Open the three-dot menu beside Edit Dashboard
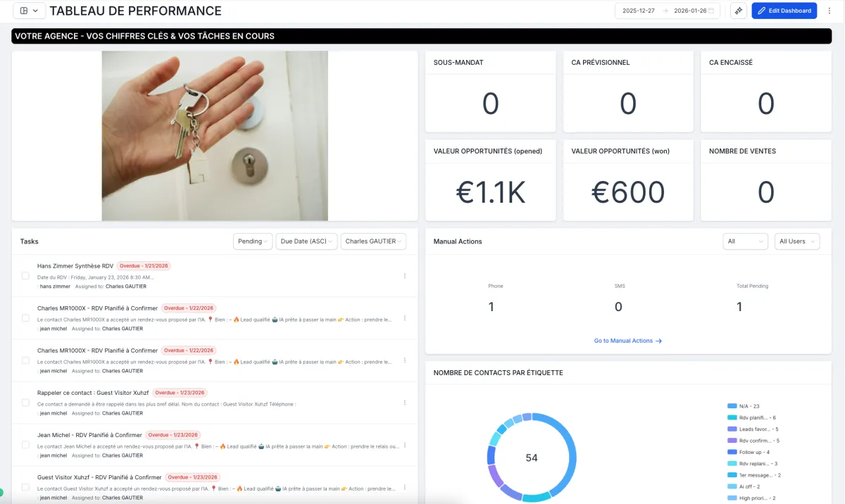 click(x=830, y=11)
